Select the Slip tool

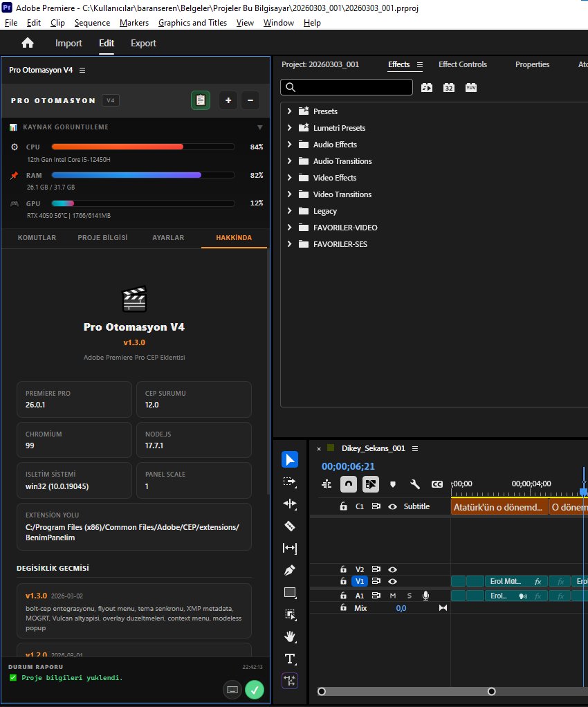click(x=289, y=548)
